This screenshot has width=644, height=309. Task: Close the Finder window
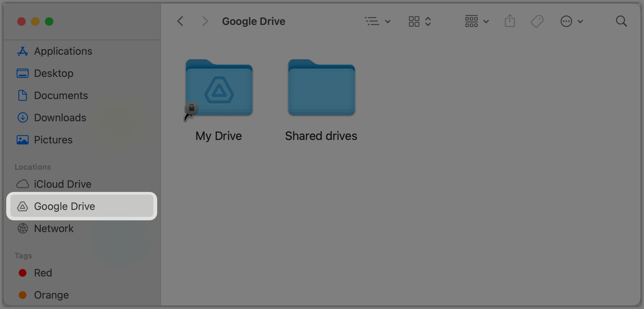[21, 21]
